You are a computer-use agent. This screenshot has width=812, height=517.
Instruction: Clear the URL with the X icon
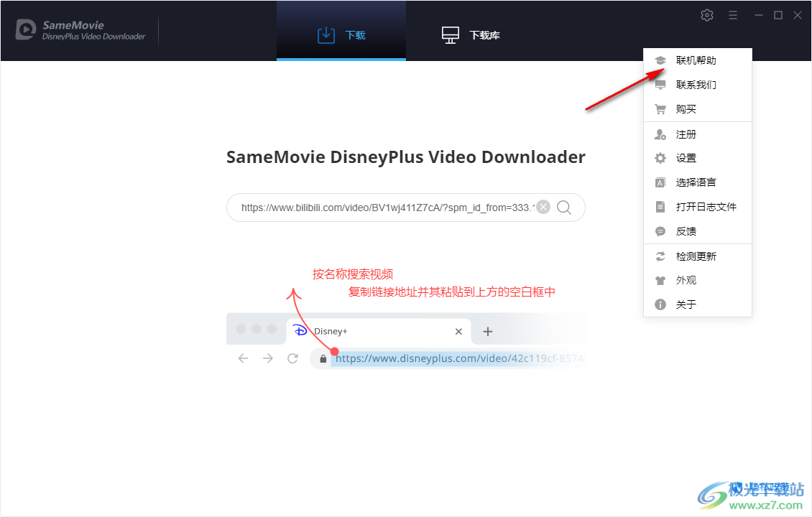543,208
